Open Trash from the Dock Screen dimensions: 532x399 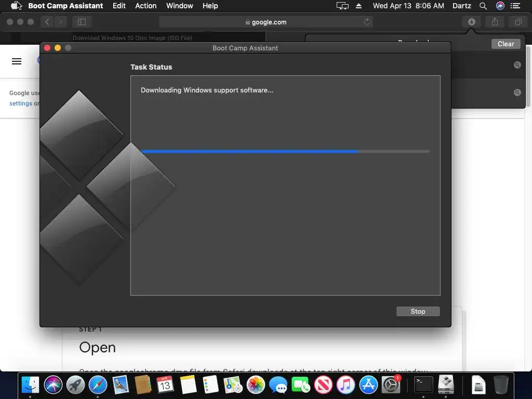[501, 385]
